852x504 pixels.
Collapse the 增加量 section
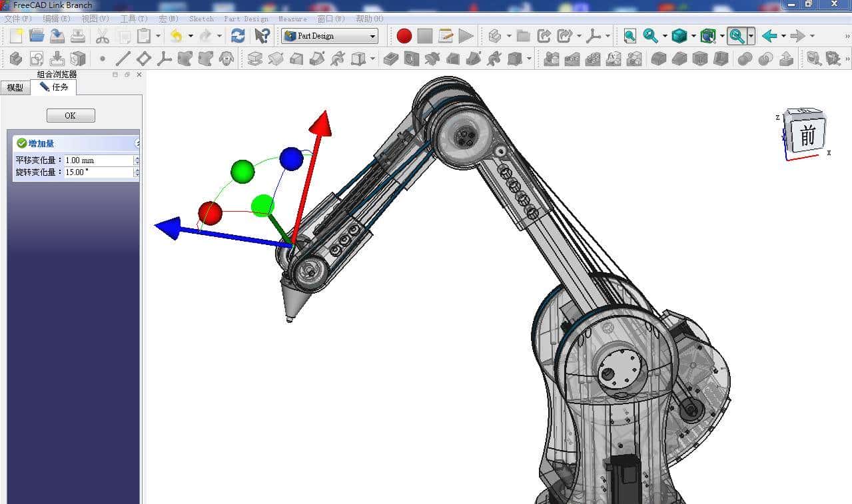[137, 143]
